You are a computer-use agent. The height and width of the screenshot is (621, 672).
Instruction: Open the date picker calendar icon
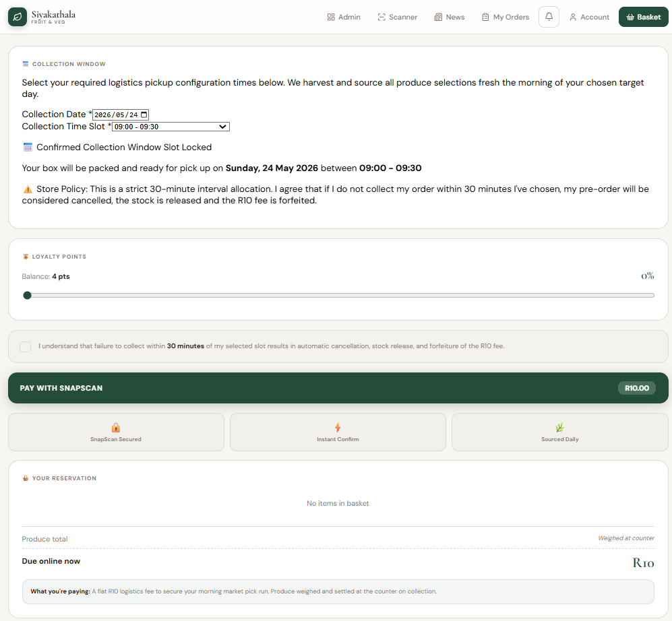pos(144,115)
